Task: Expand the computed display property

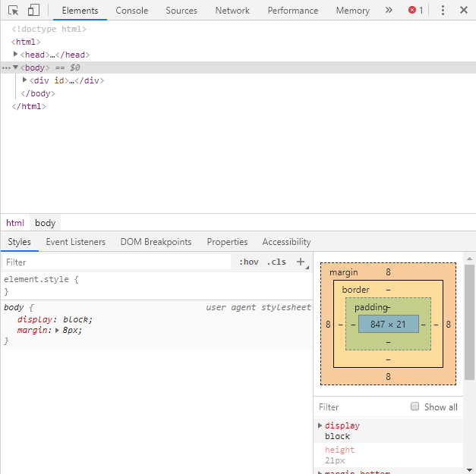Action: pyautogui.click(x=320, y=425)
